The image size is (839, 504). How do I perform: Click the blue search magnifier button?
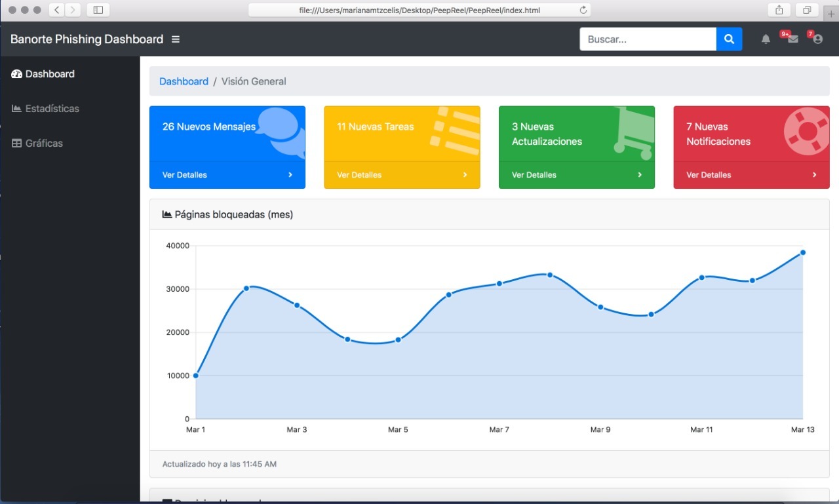[x=729, y=39]
